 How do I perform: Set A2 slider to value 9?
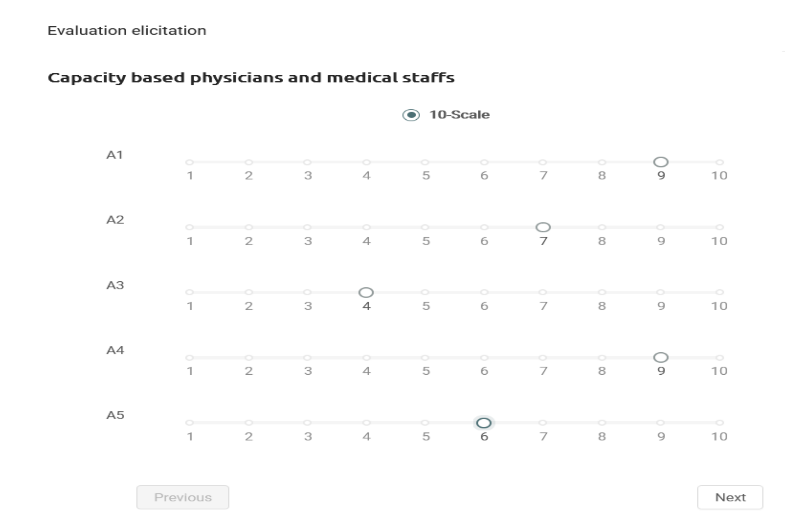coord(661,227)
